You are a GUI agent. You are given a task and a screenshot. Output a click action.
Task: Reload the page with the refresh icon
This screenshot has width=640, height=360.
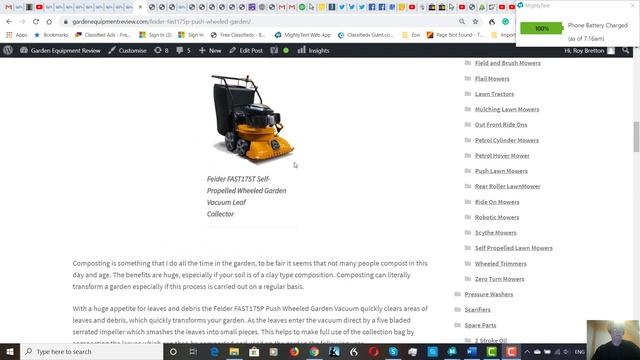click(36, 22)
